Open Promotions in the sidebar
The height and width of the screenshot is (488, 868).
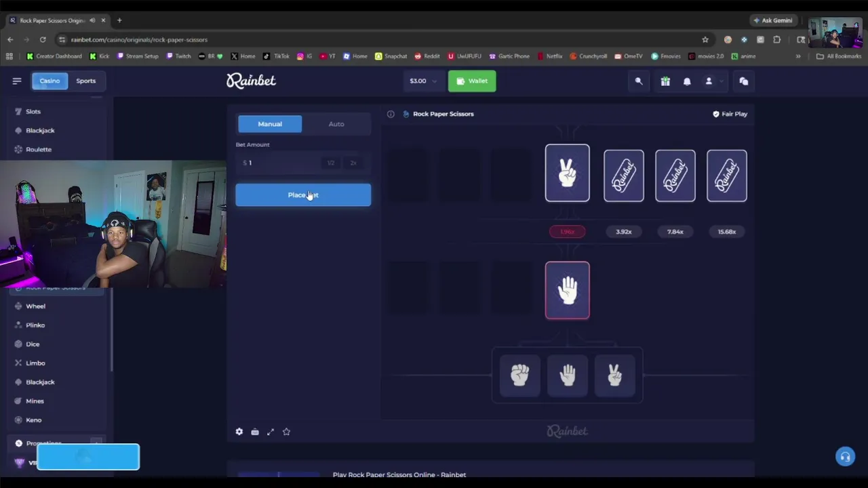tap(44, 443)
